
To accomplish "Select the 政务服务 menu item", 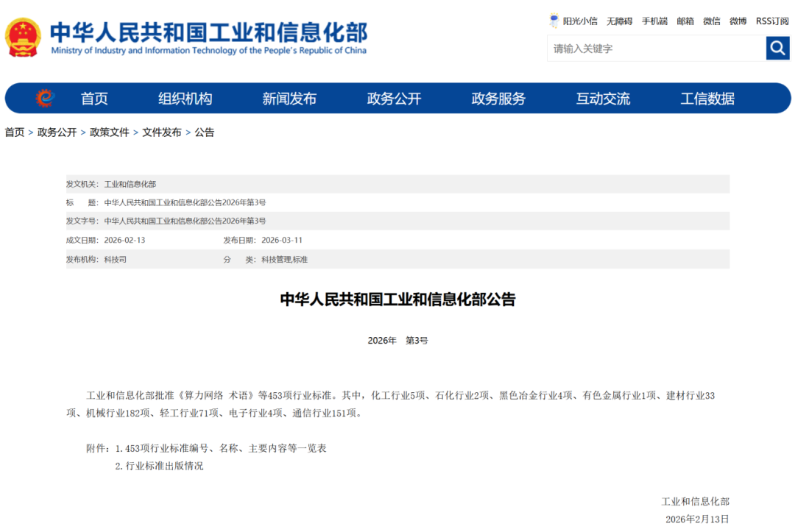I will (498, 99).
